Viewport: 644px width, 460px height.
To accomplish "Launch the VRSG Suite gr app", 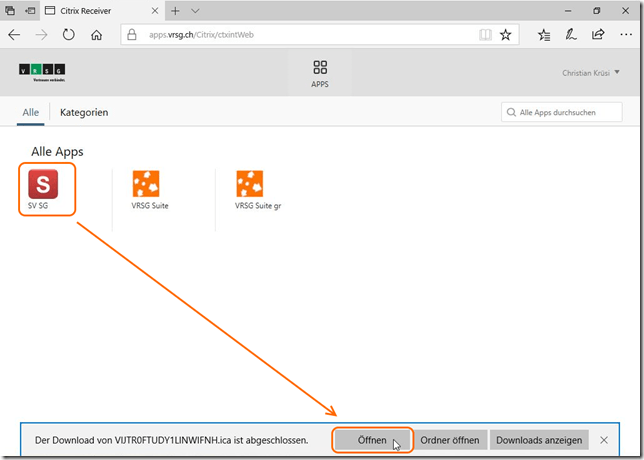I will 249,185.
